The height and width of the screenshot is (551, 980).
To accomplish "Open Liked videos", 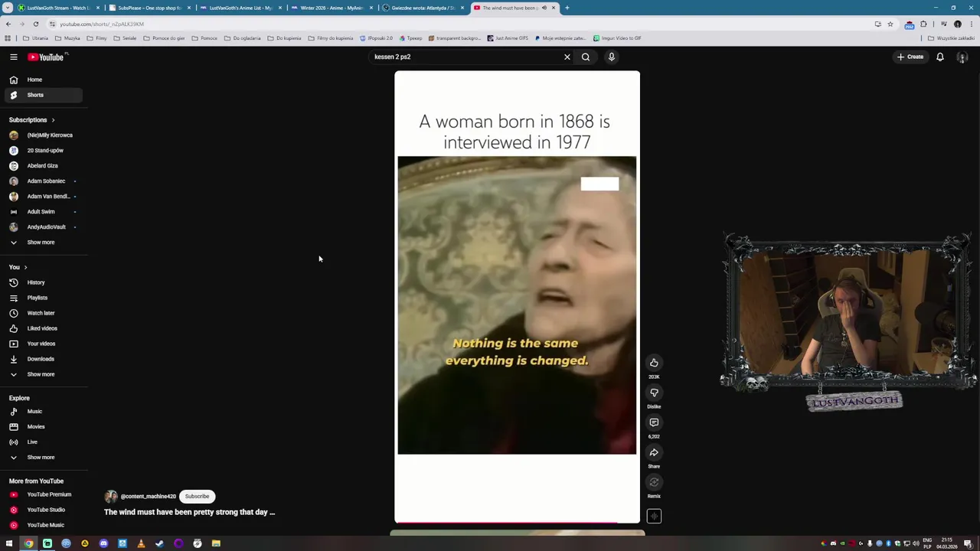I will pyautogui.click(x=42, y=328).
